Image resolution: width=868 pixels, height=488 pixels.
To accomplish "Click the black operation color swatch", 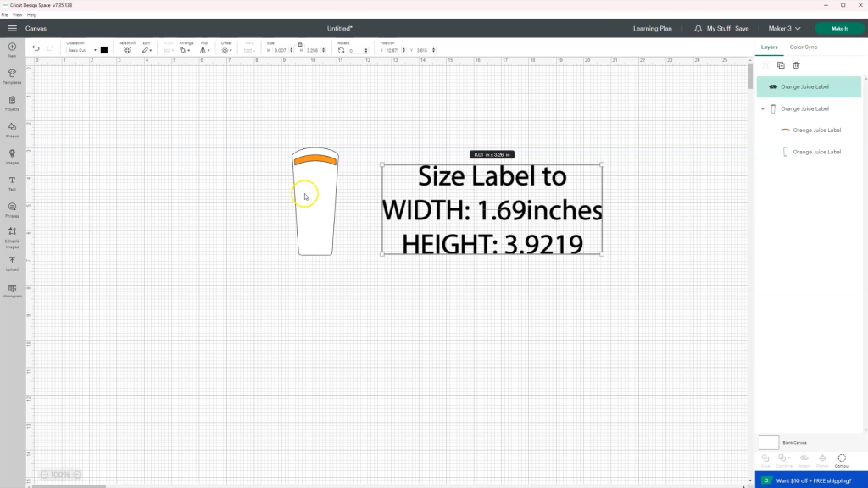I will click(104, 50).
